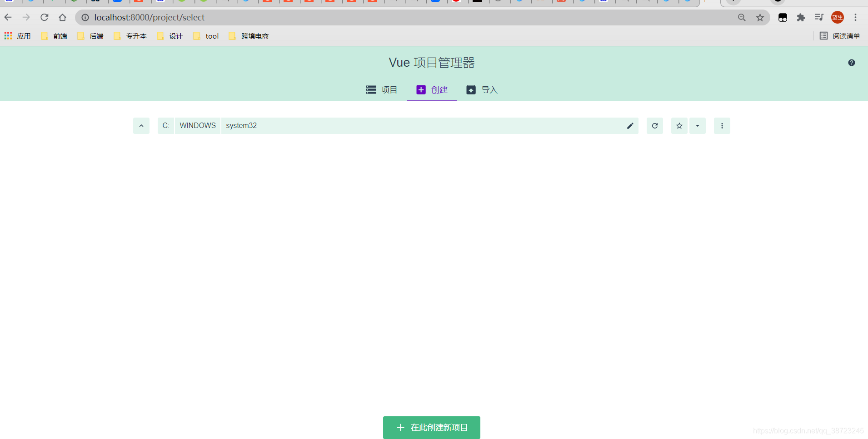The image size is (868, 439).
Task: Open the parent folder with up arrow
Action: coord(141,126)
